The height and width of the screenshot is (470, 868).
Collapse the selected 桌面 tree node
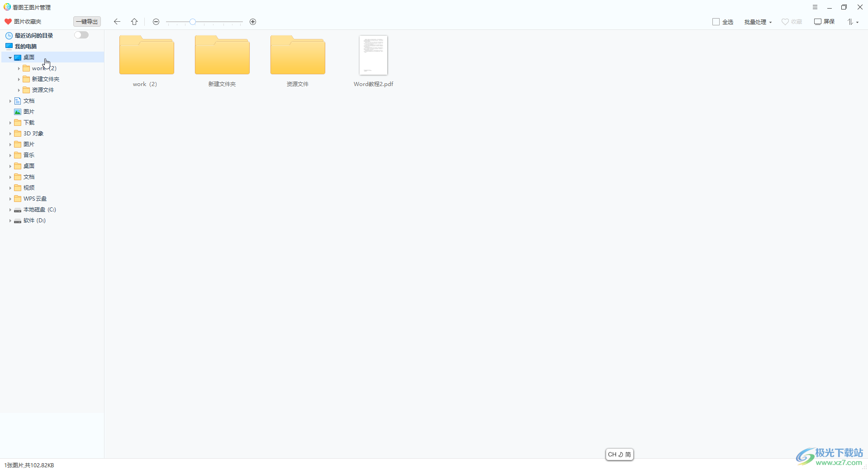point(10,58)
